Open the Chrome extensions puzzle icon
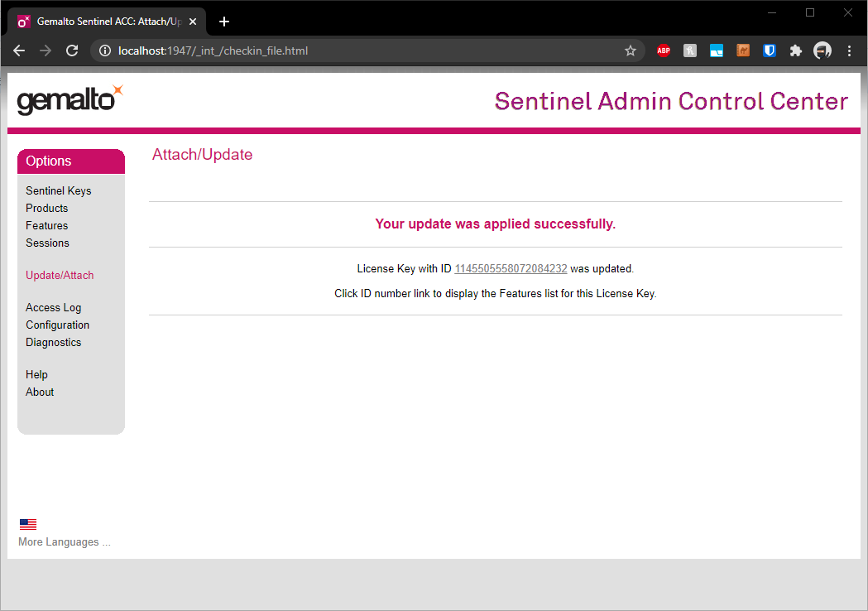 [795, 51]
